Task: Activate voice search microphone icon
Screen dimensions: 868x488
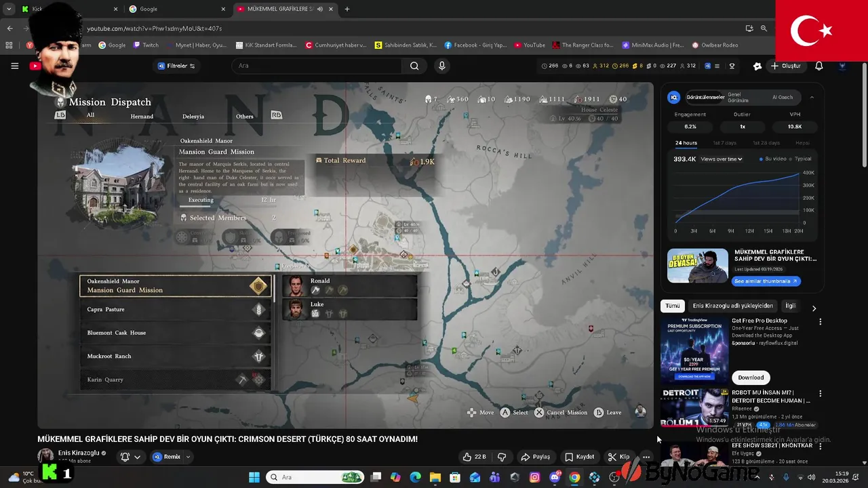Action: [x=441, y=66]
